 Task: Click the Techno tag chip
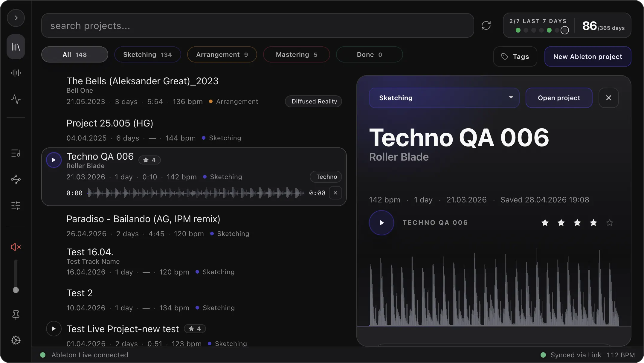tap(326, 177)
